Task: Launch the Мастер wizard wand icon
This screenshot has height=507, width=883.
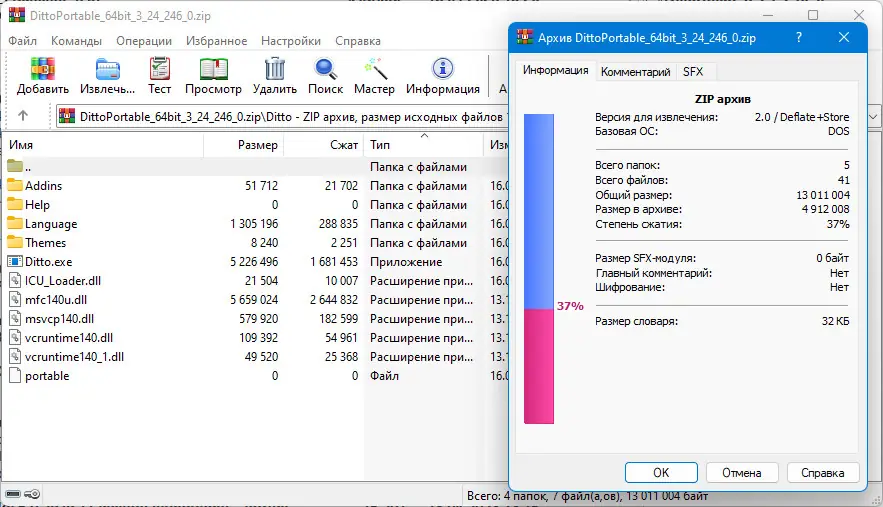Action: click(374, 69)
